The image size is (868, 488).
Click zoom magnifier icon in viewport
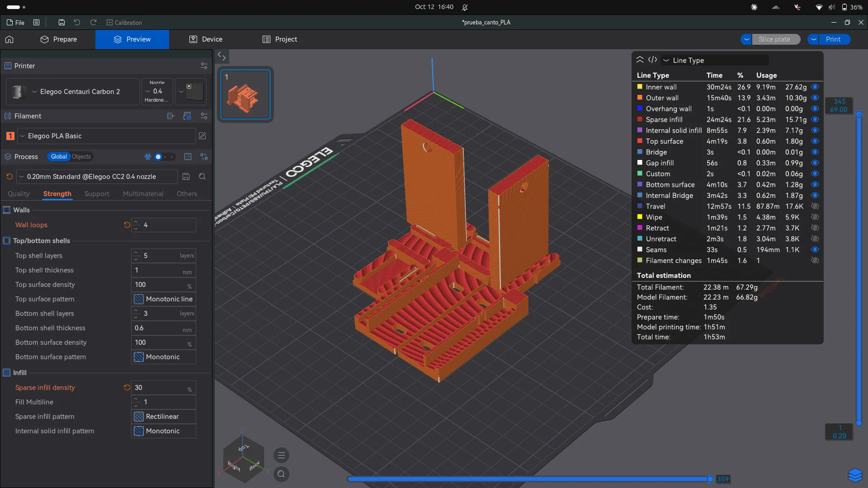pyautogui.click(x=281, y=474)
